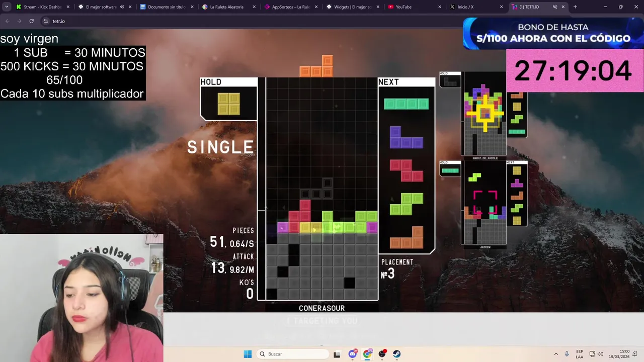644x362 pixels.
Task: Switch to the YouTube tab
Action: (404, 7)
